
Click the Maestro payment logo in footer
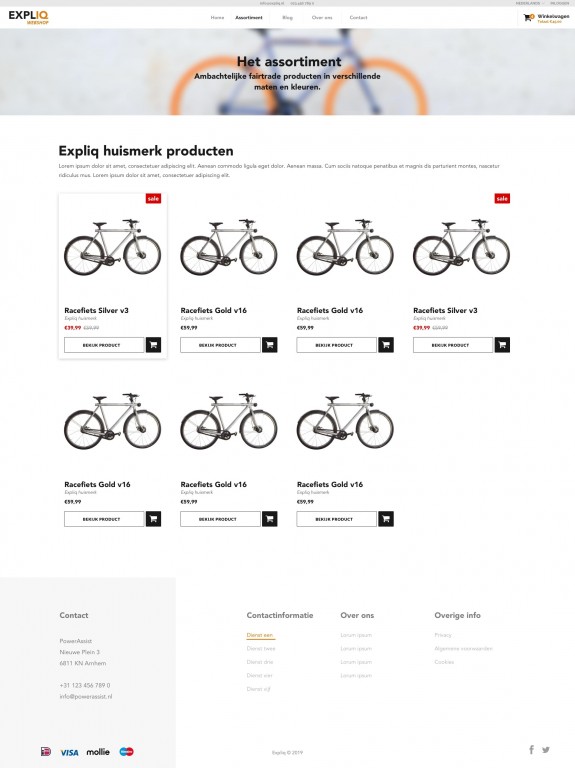tap(126, 751)
